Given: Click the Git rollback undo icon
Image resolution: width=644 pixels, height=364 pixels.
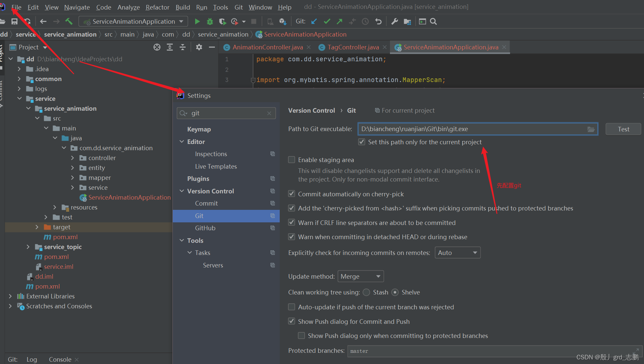Looking at the screenshot, I should coord(378,21).
